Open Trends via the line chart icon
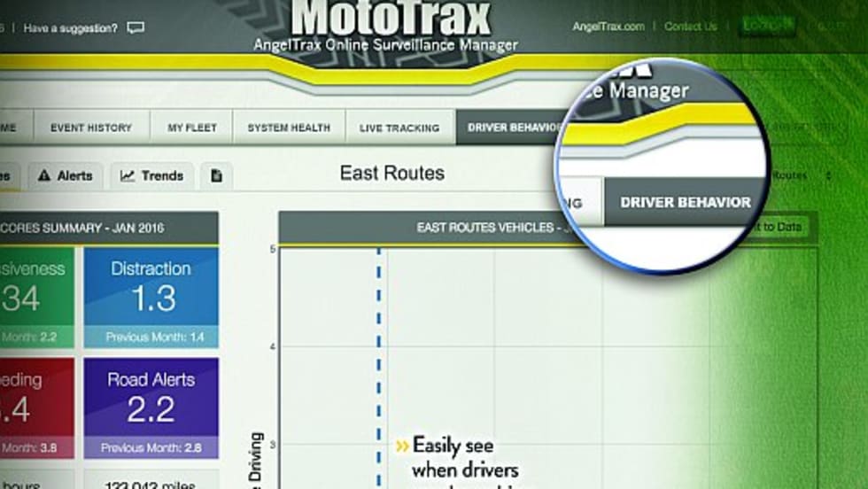The image size is (868, 489). [x=128, y=175]
